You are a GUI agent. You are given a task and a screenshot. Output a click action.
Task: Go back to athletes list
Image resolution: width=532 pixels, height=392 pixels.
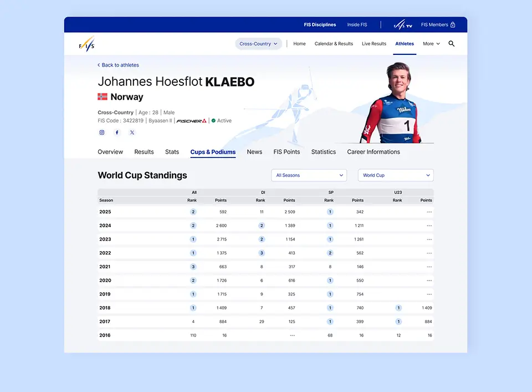(x=118, y=65)
